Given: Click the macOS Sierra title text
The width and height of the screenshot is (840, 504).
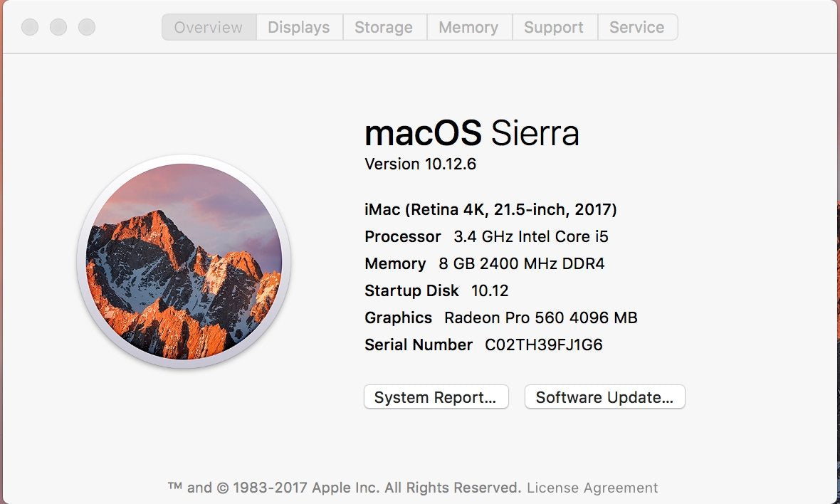Looking at the screenshot, I should pyautogui.click(x=471, y=133).
